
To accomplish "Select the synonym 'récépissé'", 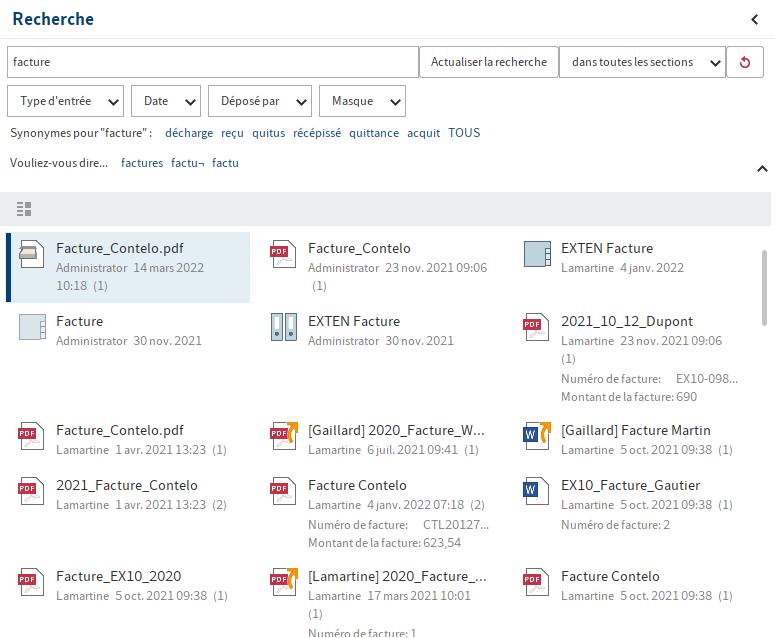I will point(317,133).
